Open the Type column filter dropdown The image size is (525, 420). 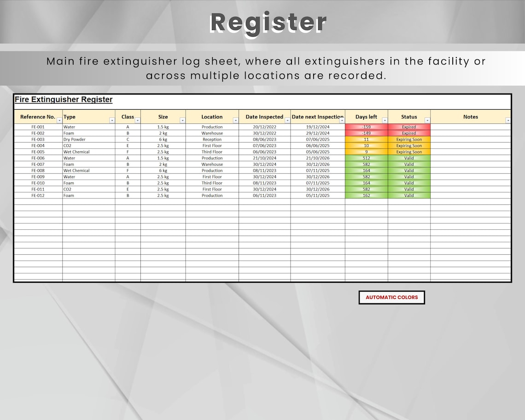[x=111, y=120]
